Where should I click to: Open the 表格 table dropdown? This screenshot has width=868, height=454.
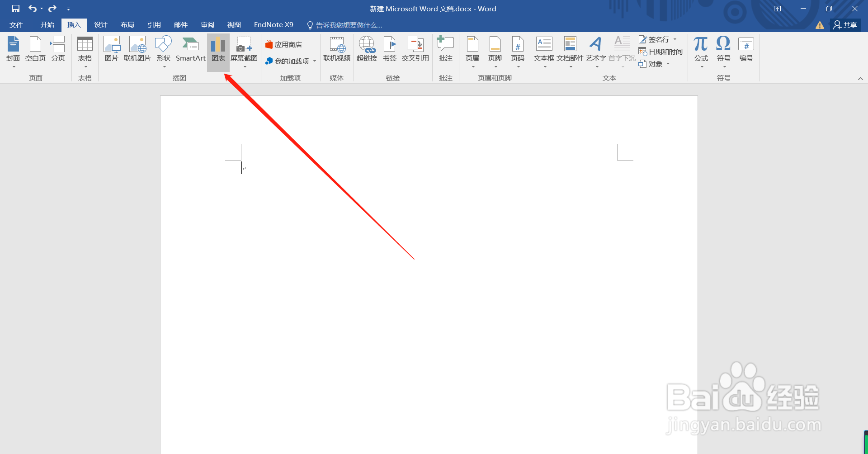[85, 52]
